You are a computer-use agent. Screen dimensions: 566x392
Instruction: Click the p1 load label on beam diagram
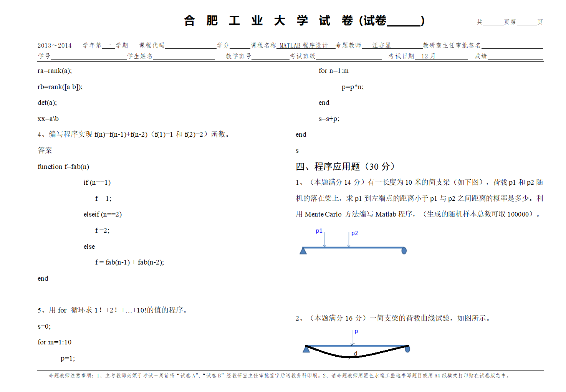pyautogui.click(x=319, y=231)
